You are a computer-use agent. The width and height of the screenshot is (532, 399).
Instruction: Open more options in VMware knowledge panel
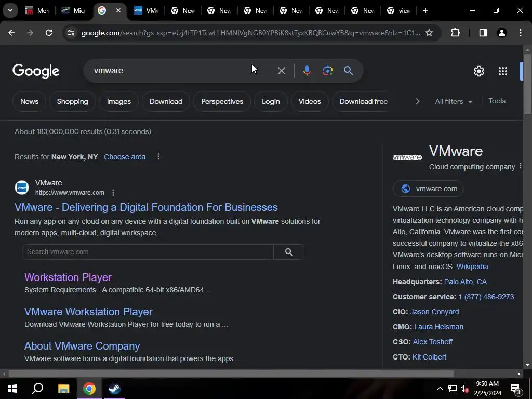pyautogui.click(x=520, y=166)
